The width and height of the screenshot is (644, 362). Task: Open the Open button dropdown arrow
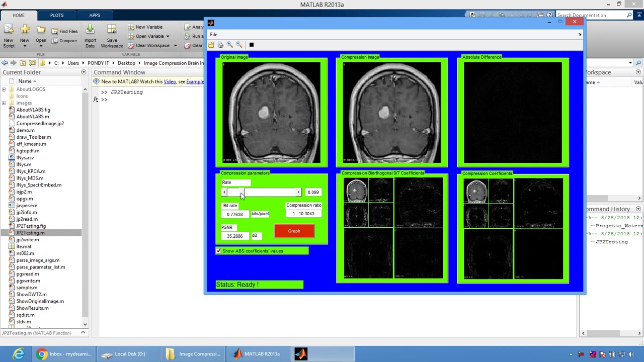41,46
